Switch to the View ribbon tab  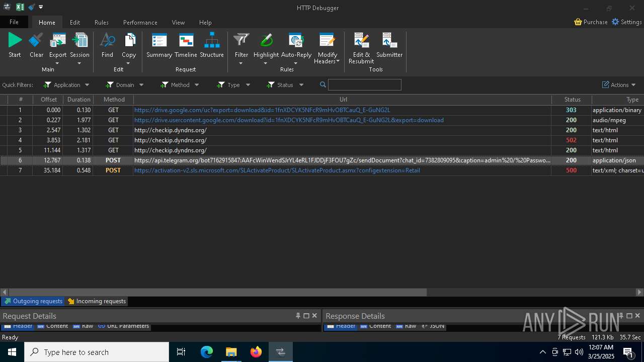(x=178, y=22)
